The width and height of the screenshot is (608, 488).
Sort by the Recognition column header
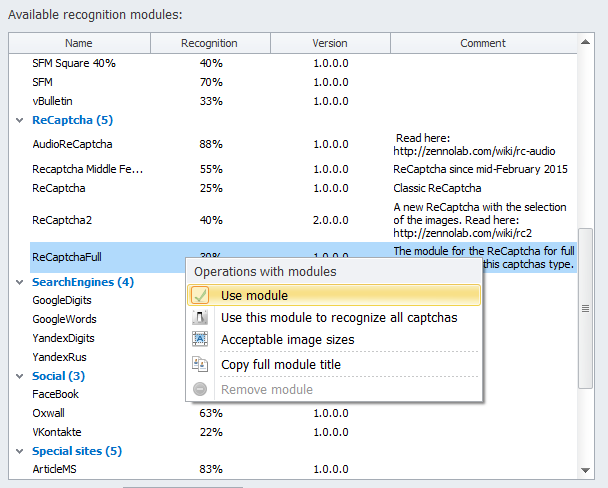pyautogui.click(x=210, y=43)
